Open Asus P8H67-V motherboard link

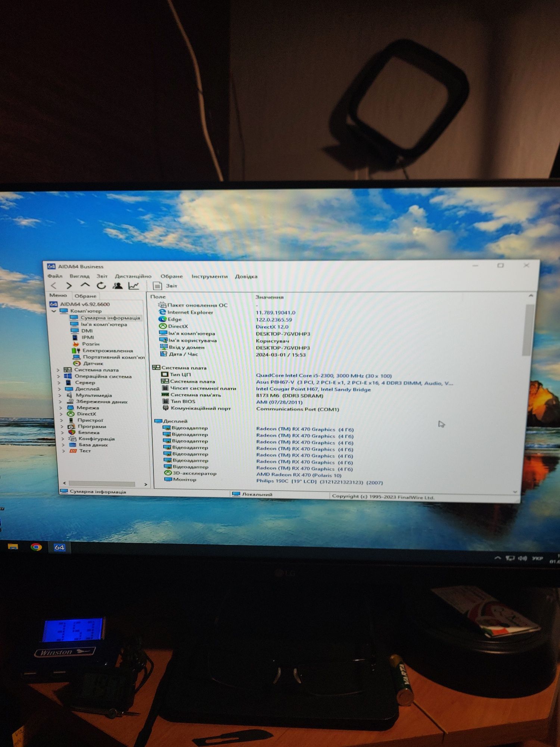[x=354, y=383]
